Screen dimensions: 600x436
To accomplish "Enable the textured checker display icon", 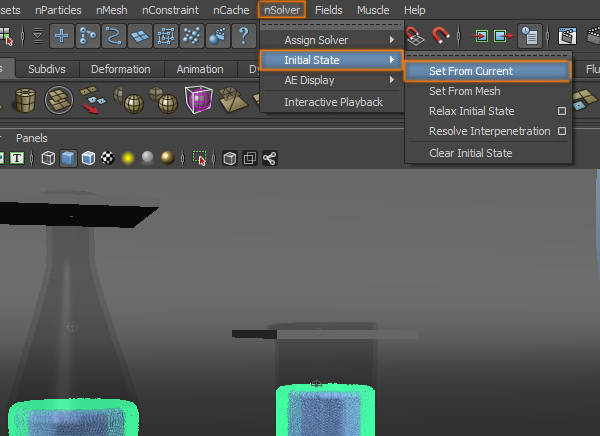I will click(107, 158).
